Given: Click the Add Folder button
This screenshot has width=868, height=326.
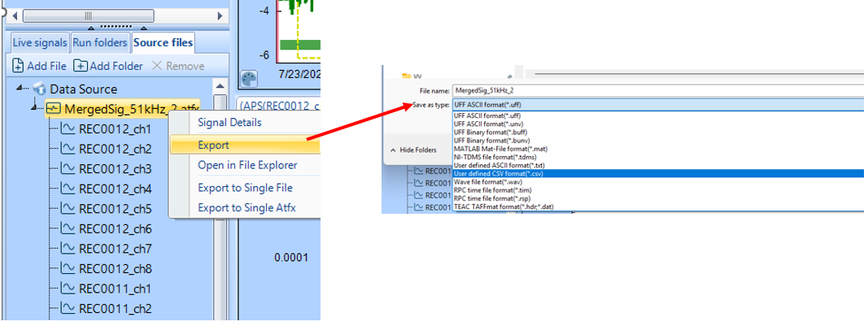Looking at the screenshot, I should click(108, 66).
